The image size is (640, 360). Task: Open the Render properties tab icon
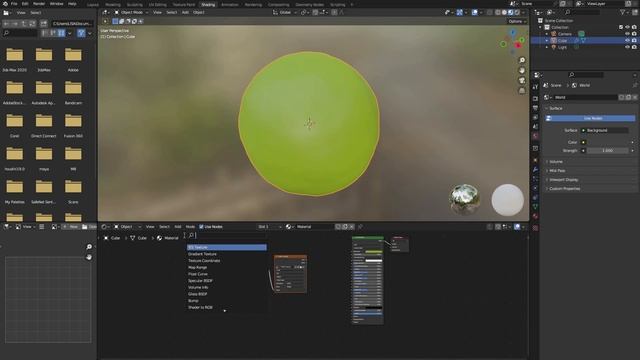(x=535, y=98)
